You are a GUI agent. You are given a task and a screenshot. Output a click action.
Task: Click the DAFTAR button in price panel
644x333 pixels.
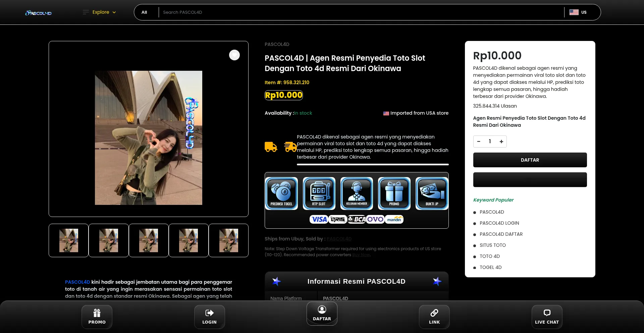point(530,160)
